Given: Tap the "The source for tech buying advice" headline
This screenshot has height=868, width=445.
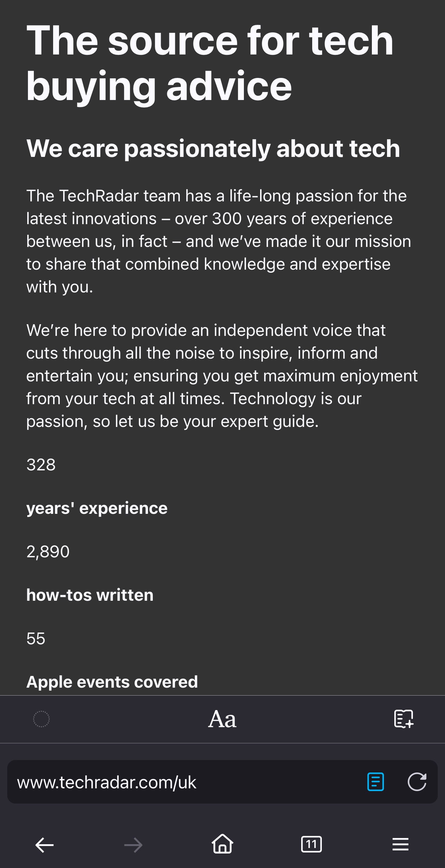Looking at the screenshot, I should coord(210,63).
